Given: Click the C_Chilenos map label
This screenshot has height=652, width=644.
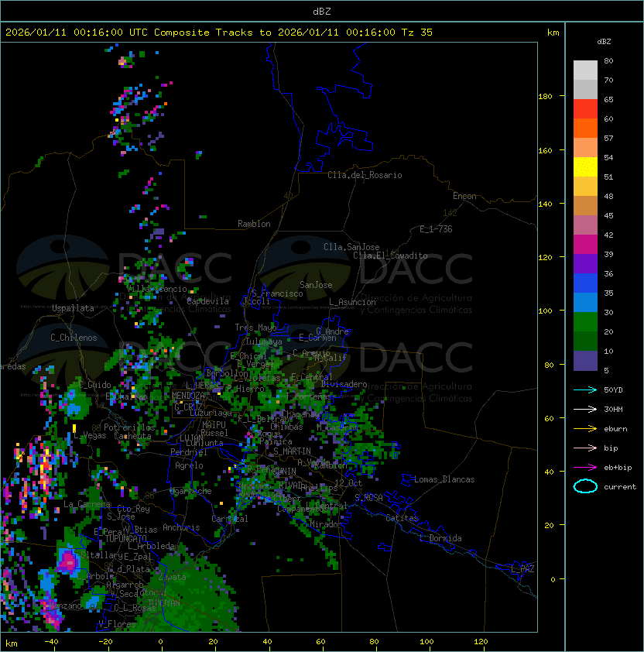Looking at the screenshot, I should [x=74, y=338].
